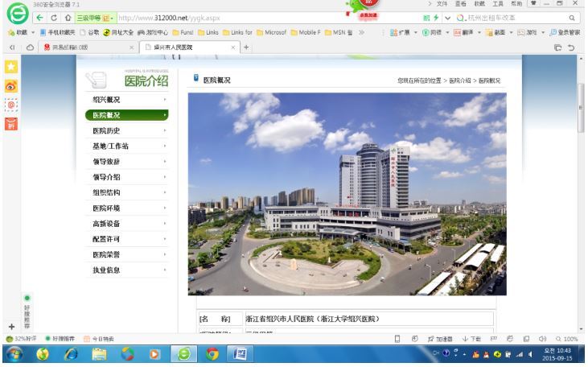The image size is (588, 367).
Task: Open the Weibo eye icon in sidebar
Action: pos(11,86)
